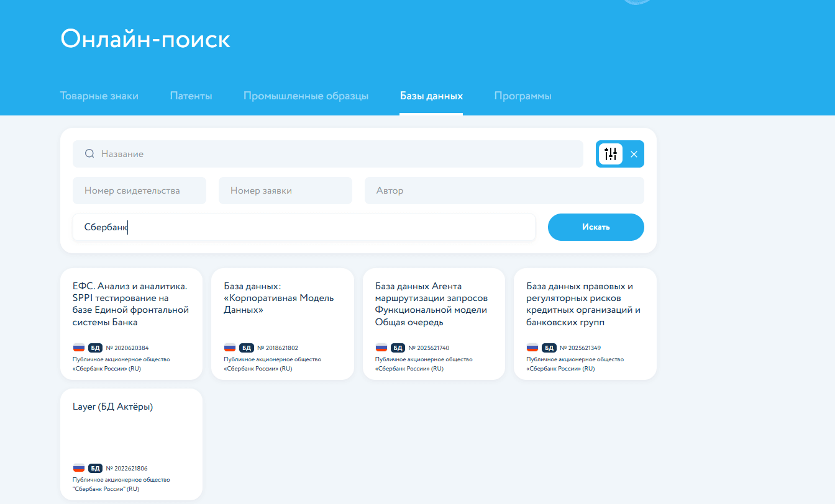This screenshot has width=835, height=504.
Task: Focus the Номер свидетельства input field
Action: point(139,191)
